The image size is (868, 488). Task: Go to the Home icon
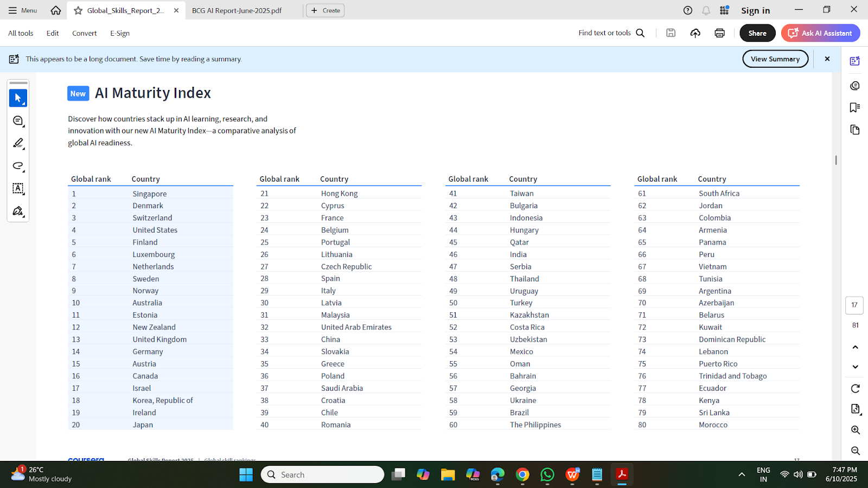[x=55, y=10]
